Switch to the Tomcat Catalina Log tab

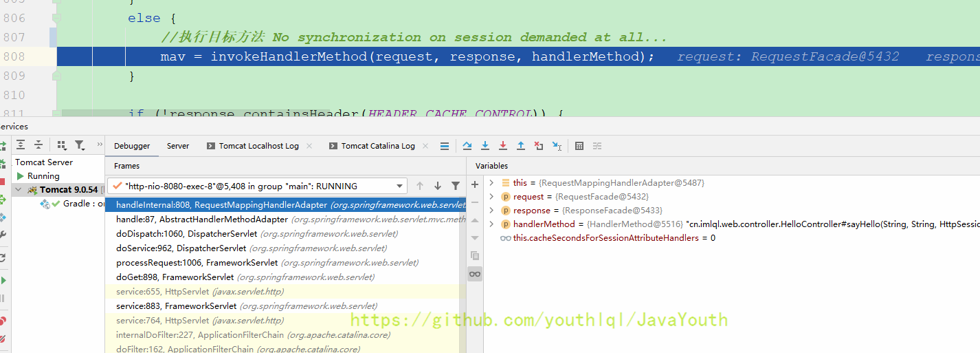point(377,146)
